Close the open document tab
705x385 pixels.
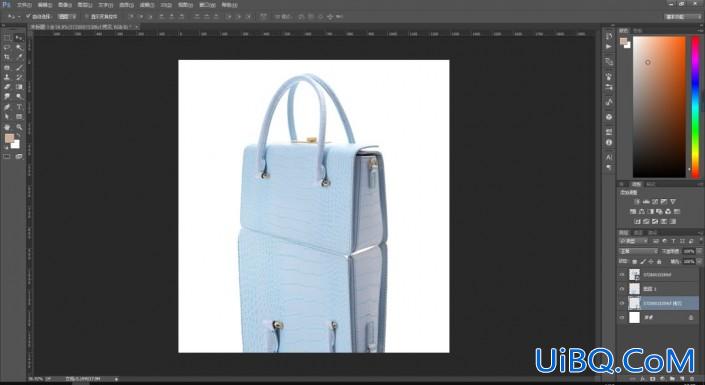point(137,27)
